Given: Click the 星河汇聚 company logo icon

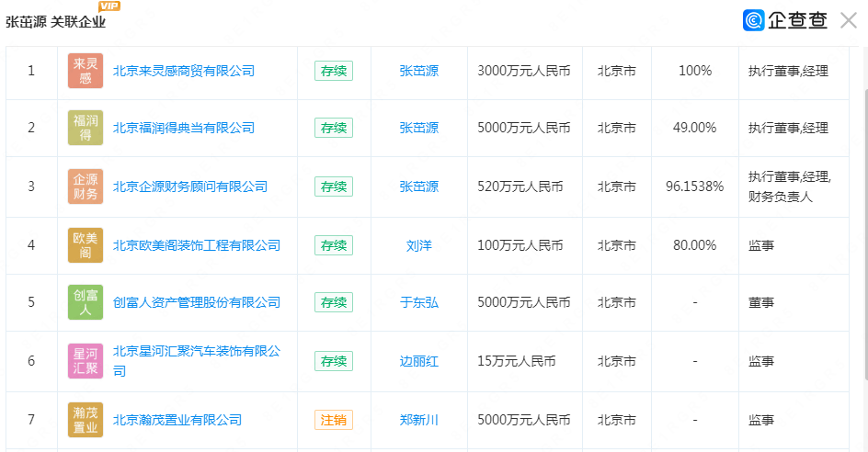Looking at the screenshot, I should [86, 361].
